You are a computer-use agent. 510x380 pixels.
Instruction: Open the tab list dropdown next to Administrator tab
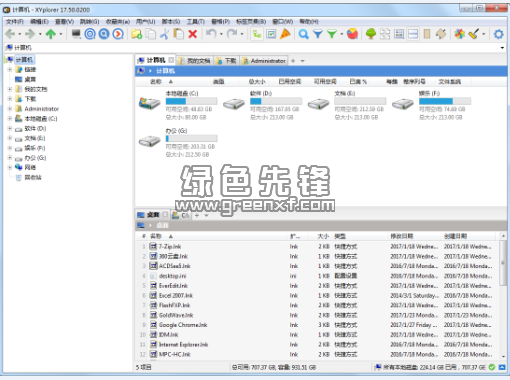302,61
